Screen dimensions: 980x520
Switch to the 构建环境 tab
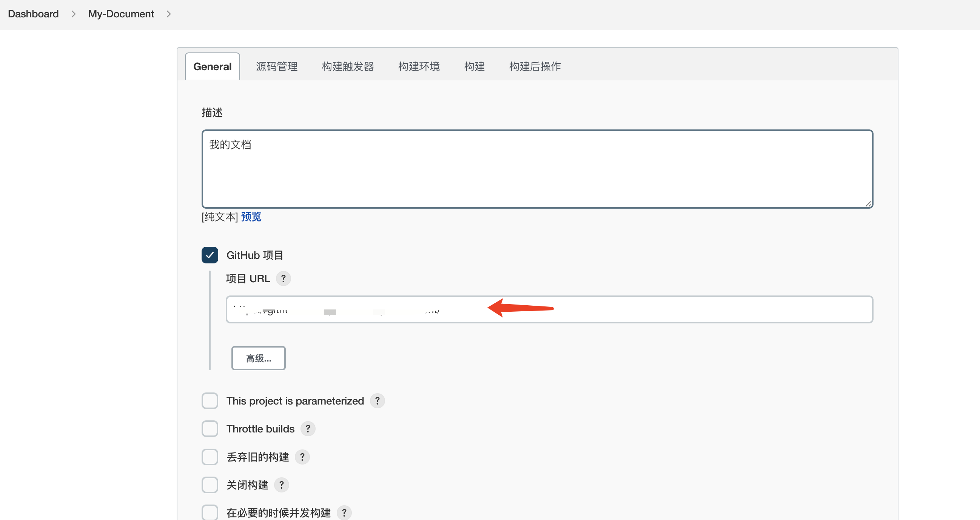pos(419,66)
